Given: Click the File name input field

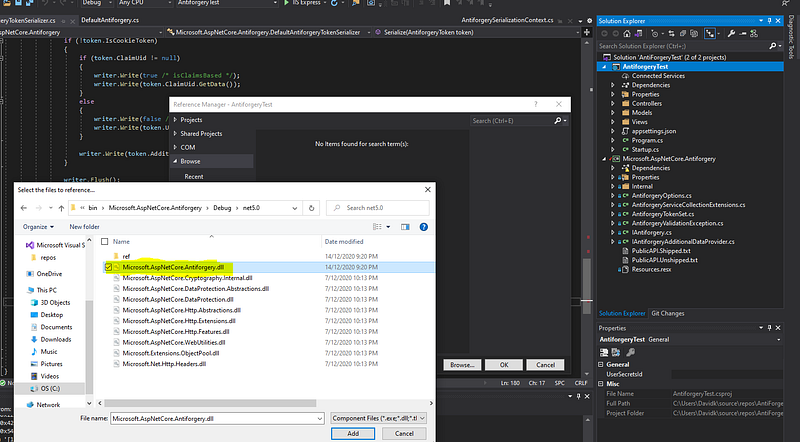Looking at the screenshot, I should [x=217, y=419].
